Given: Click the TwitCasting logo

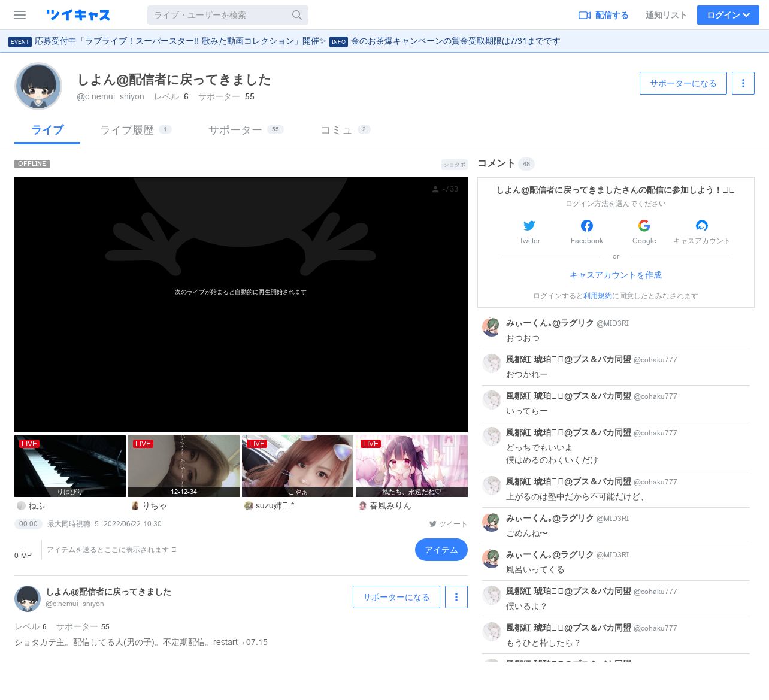Looking at the screenshot, I should click(78, 15).
